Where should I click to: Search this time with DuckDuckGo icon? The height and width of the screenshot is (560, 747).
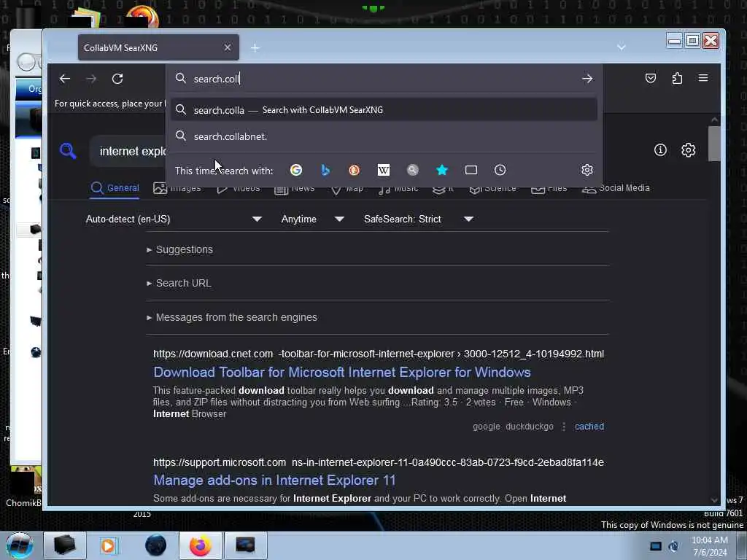(x=354, y=170)
